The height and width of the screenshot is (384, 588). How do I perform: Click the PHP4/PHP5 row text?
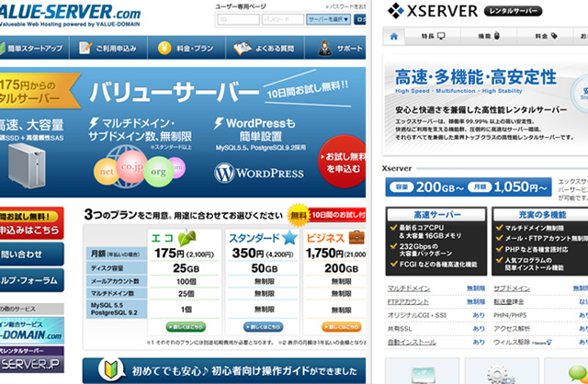(510, 315)
